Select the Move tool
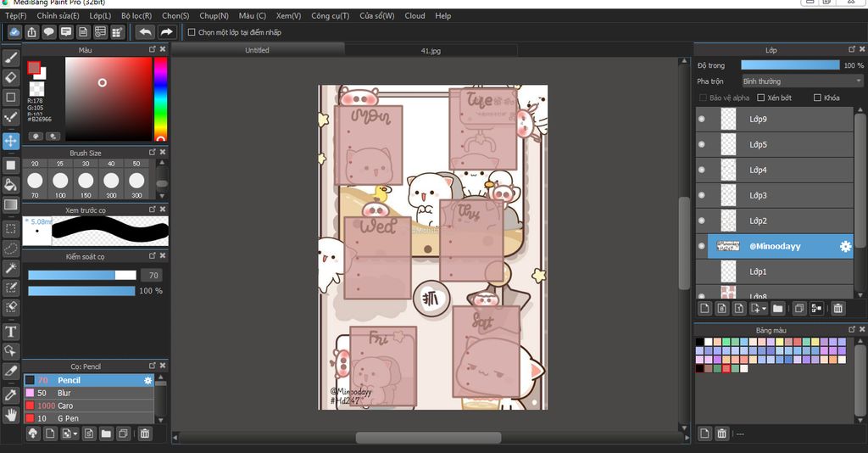 tap(10, 141)
